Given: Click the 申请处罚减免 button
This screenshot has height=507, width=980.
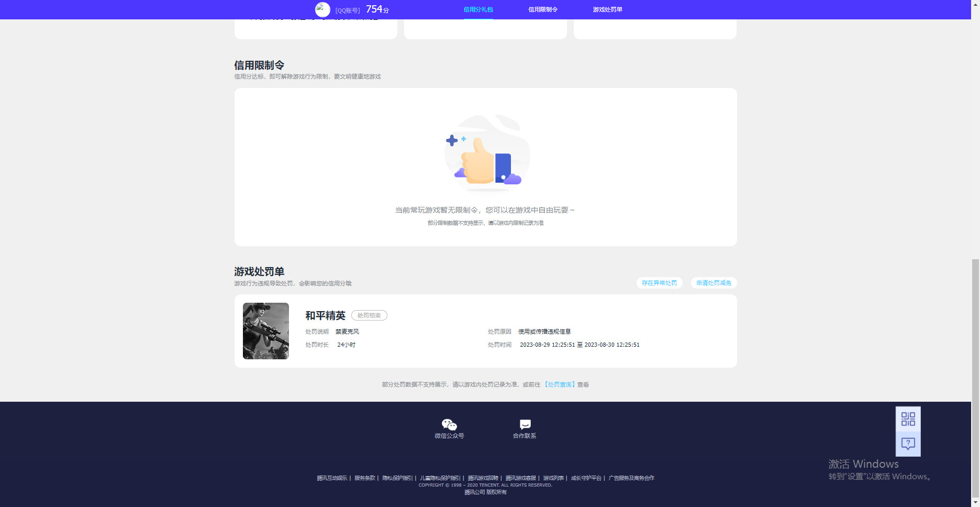Looking at the screenshot, I should tap(714, 283).
